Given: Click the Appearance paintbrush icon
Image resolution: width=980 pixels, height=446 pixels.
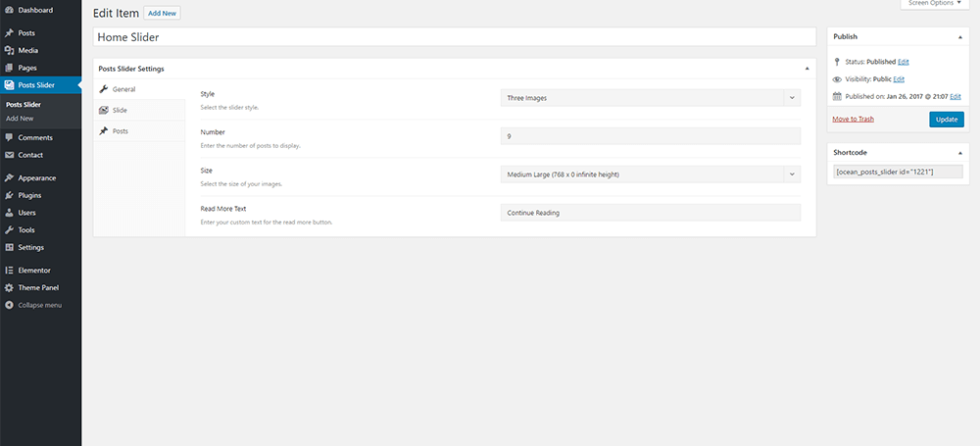Looking at the screenshot, I should coord(9,178).
